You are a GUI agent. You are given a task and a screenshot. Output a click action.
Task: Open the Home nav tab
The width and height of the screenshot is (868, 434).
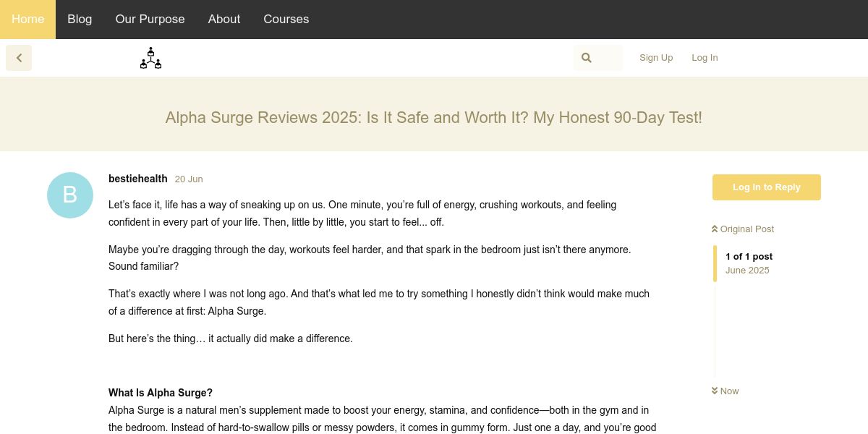point(27,20)
